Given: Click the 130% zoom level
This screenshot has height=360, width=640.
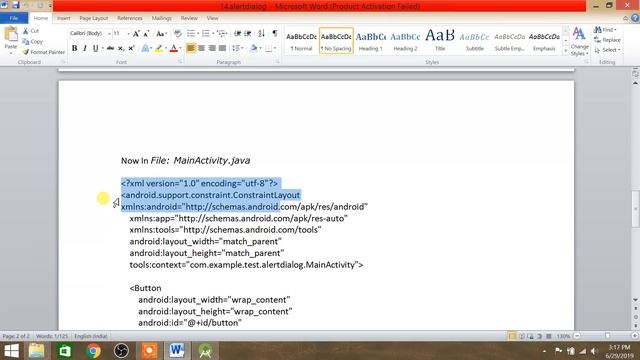Looking at the screenshot, I should pyautogui.click(x=563, y=336).
